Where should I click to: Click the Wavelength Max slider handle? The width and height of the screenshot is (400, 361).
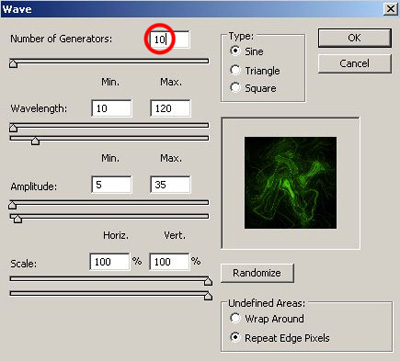35,141
